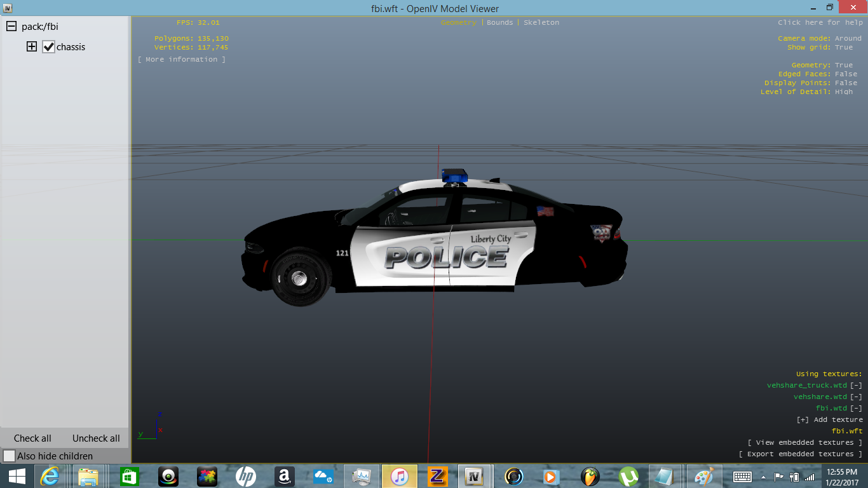Click the Uncheck all button

pos(96,438)
